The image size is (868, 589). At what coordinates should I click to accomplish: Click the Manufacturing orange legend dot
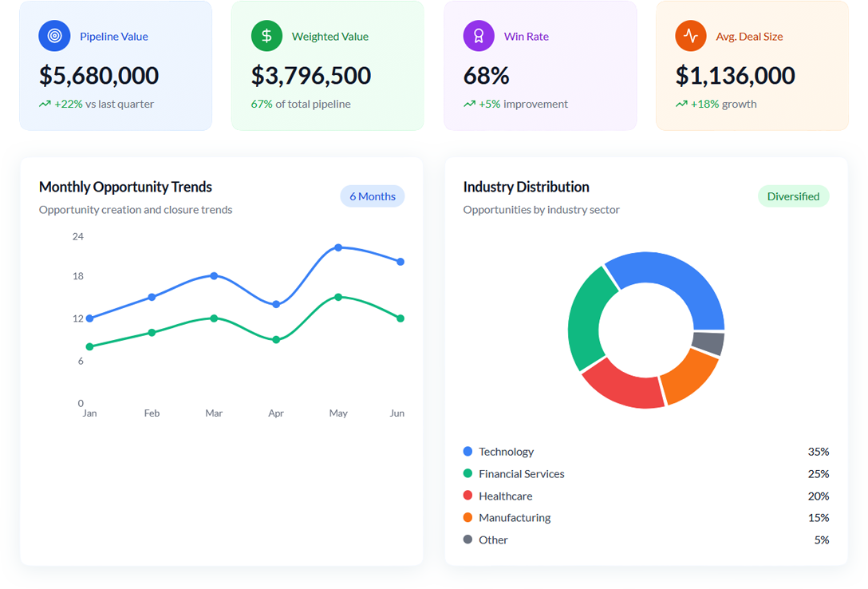tap(468, 518)
